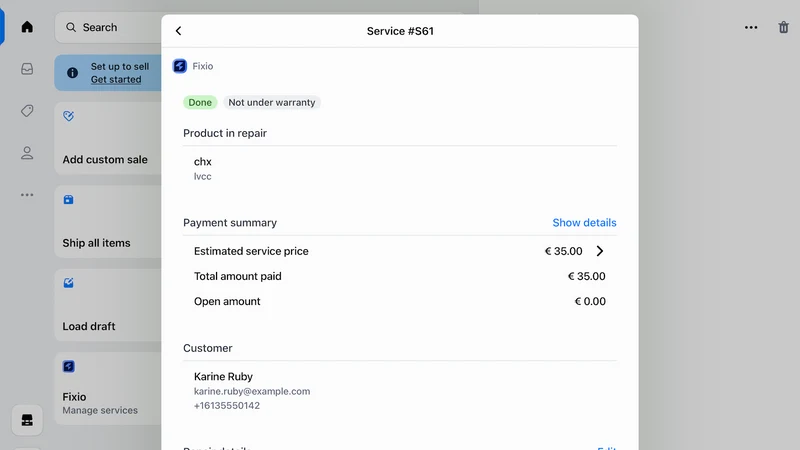800x450 pixels.
Task: Open the Home icon in sidebar
Action: (27, 27)
